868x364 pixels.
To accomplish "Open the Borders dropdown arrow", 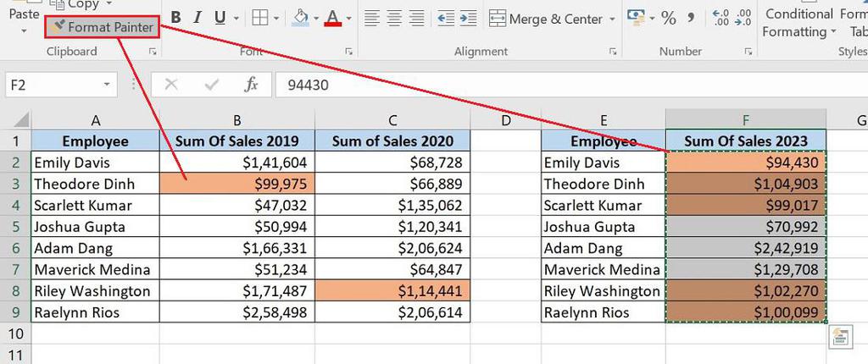I will (276, 19).
